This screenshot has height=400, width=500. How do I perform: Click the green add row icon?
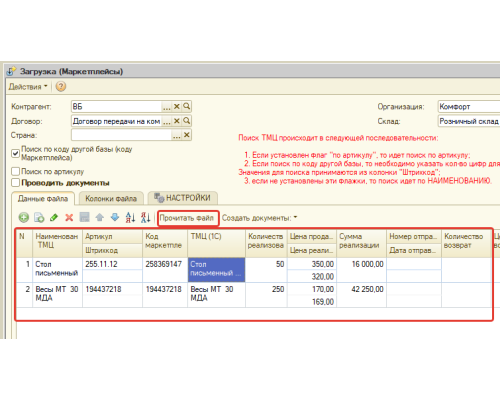(24, 218)
